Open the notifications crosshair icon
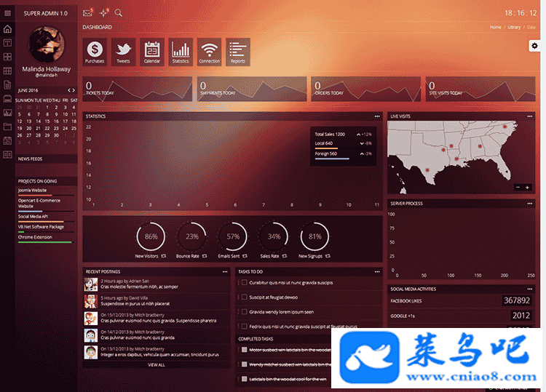Viewport: 546px width, 392px height. [103, 13]
